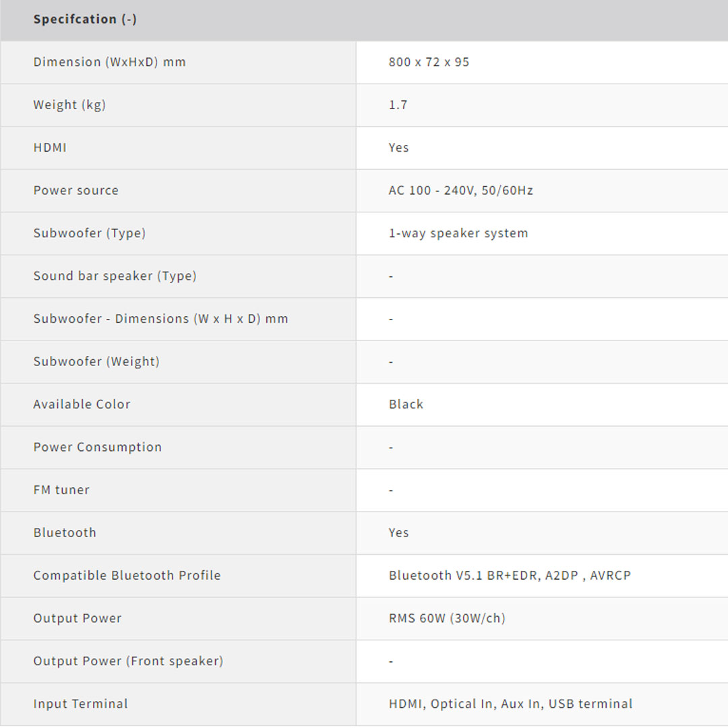Select the Black color value
Screen dimensions: 728x728
pyautogui.click(x=406, y=404)
